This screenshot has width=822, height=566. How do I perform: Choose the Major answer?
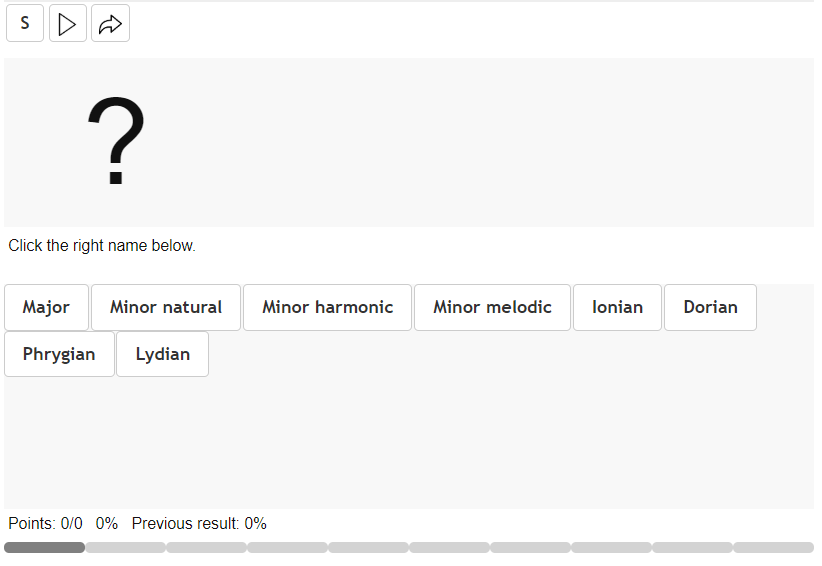46,307
